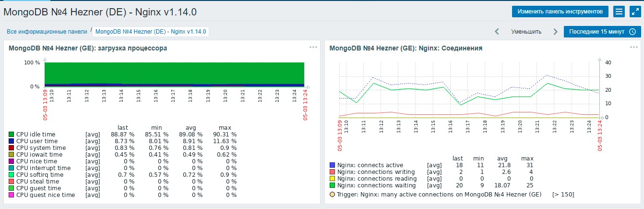Click the blue CPU user time legend swatch
The height and width of the screenshot is (209, 644).
12,141
